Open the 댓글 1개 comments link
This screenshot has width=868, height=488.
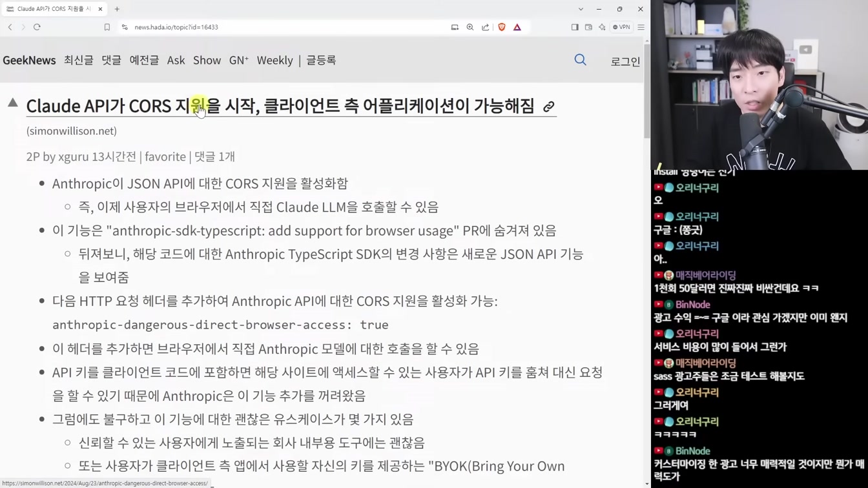[x=214, y=157]
